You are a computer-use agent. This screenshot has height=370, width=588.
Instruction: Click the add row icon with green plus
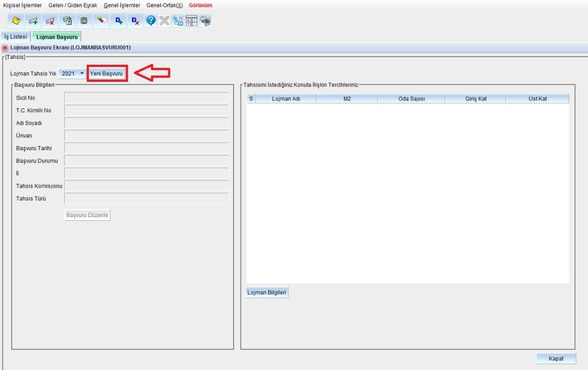point(33,21)
